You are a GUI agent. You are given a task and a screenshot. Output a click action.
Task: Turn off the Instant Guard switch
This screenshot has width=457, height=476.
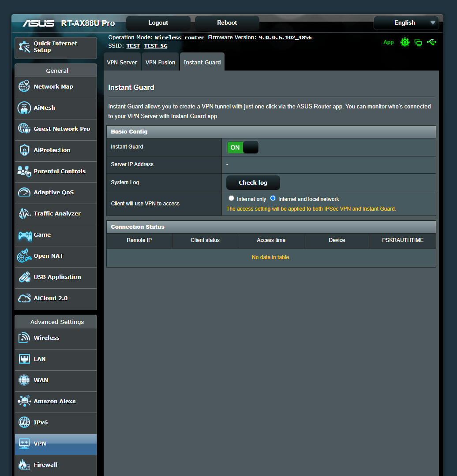click(x=243, y=148)
